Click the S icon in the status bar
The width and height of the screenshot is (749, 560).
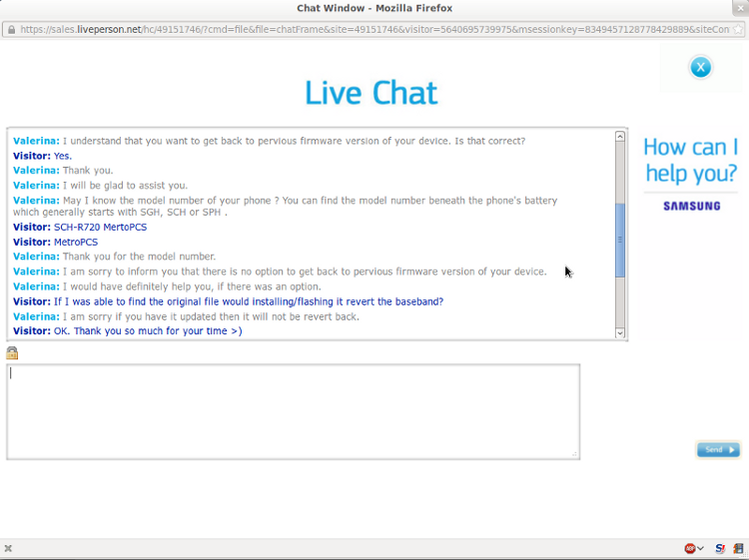pos(720,549)
